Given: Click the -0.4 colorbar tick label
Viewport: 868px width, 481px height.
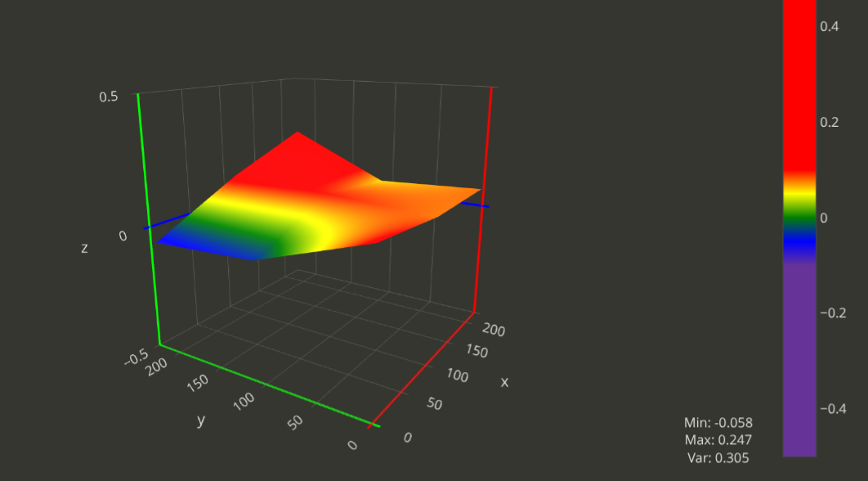Looking at the screenshot, I should [x=834, y=409].
